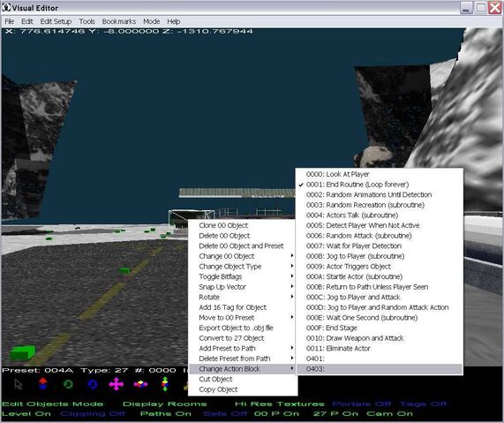Toggle Clipping Off status
504x423 pixels.
(x=93, y=413)
